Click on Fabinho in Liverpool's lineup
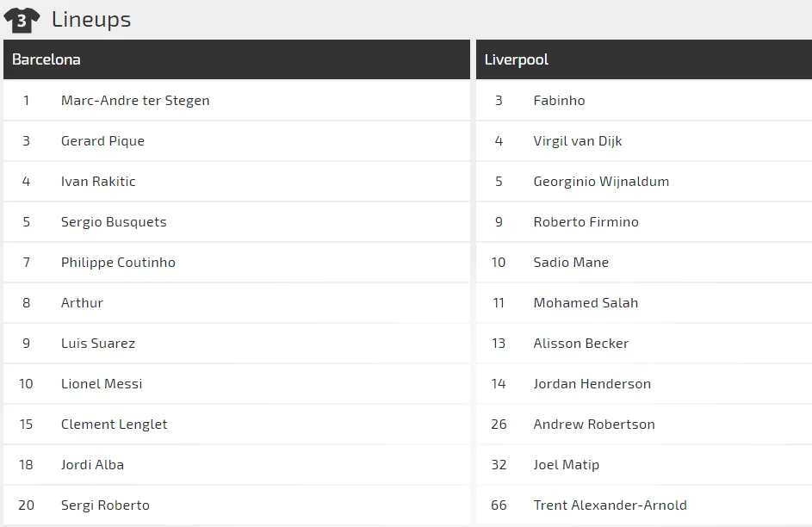This screenshot has width=812, height=527. tap(559, 100)
